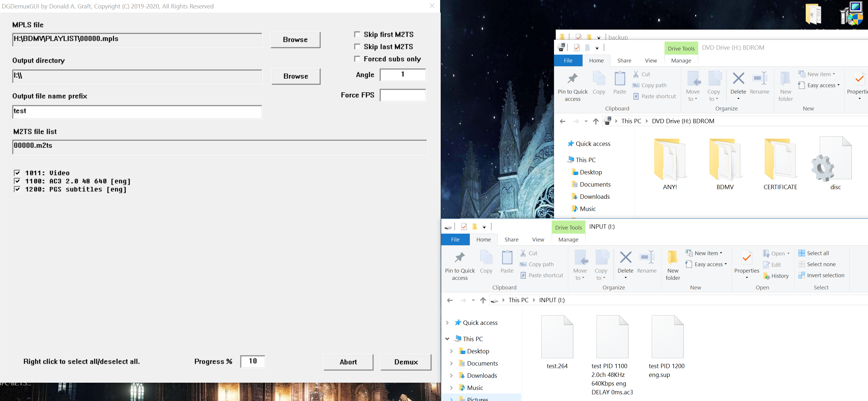Select the test.264 file
The width and height of the screenshot is (868, 401).
click(x=557, y=342)
